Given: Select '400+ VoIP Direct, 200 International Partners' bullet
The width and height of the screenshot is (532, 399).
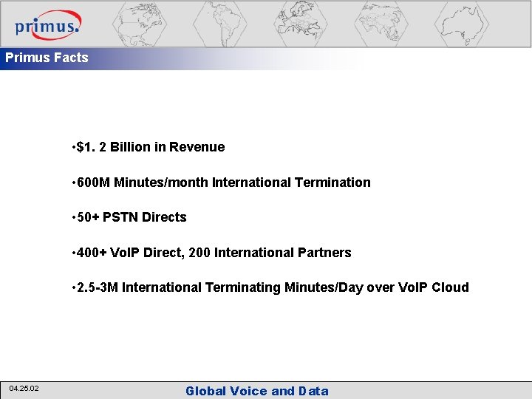Looking at the screenshot, I should tap(212, 253).
